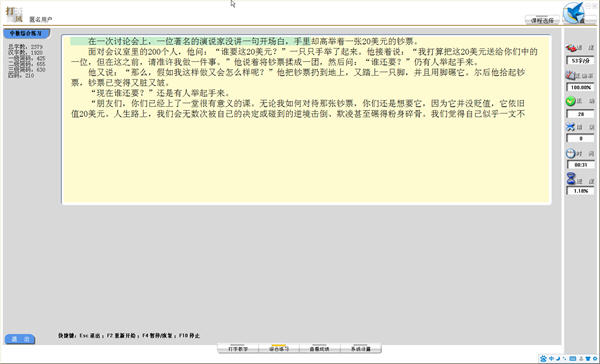
Task: Click the progress field showing 1.18%
Action: coord(580,191)
